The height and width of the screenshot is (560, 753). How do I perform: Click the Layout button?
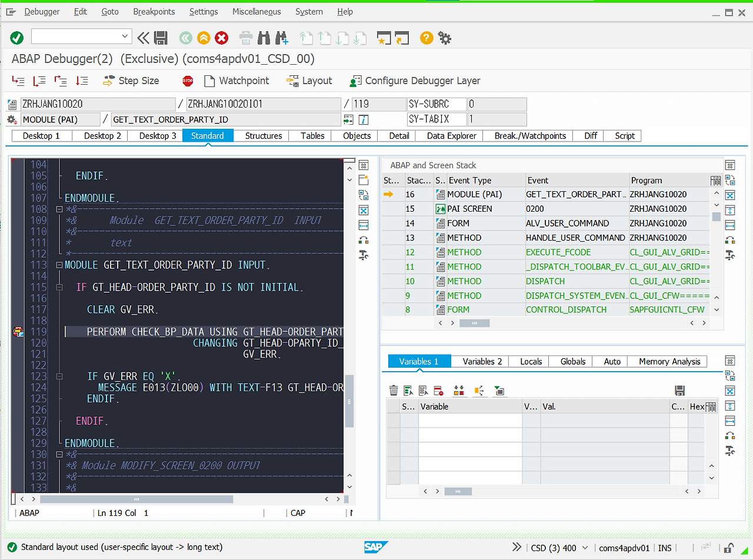point(309,81)
